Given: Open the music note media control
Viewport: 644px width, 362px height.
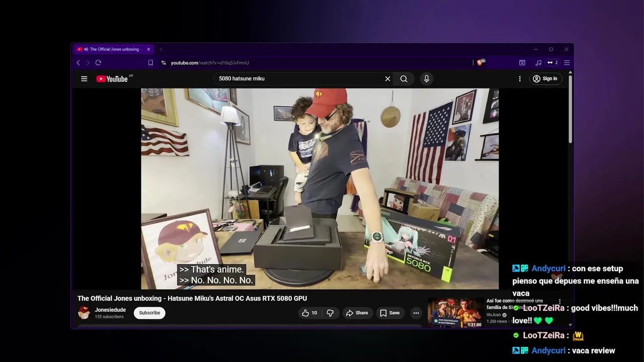Looking at the screenshot, I should click(538, 63).
